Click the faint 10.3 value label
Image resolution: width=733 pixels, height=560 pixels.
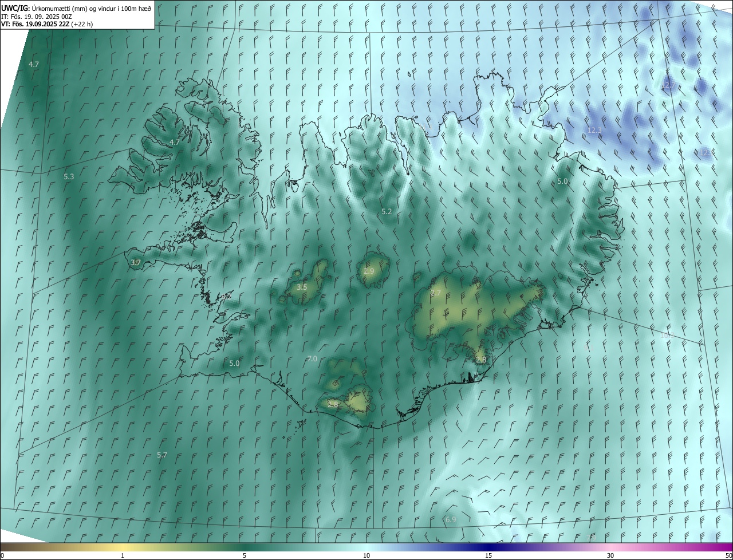(668, 336)
